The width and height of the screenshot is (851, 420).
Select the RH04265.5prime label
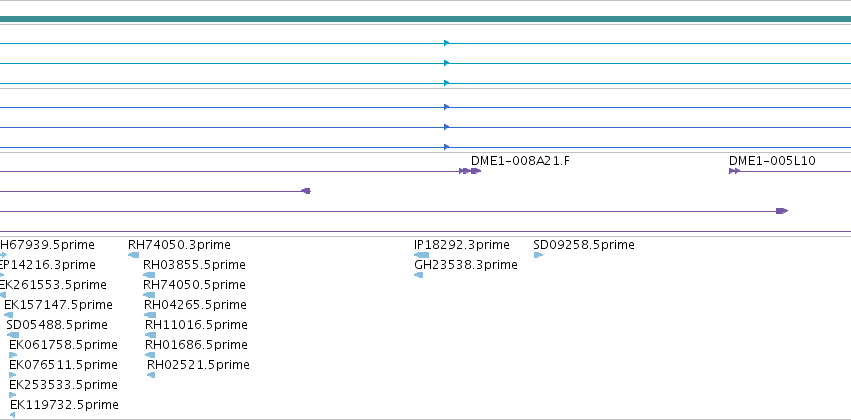(x=195, y=305)
